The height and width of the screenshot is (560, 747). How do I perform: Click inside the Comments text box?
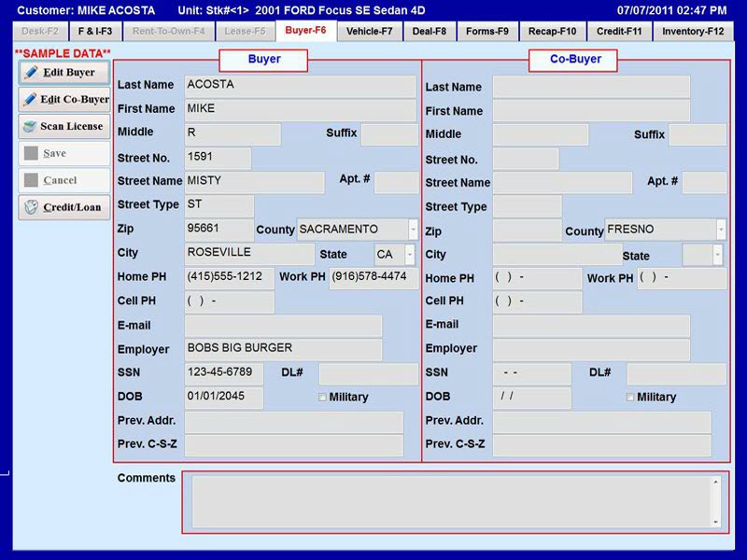(x=455, y=504)
